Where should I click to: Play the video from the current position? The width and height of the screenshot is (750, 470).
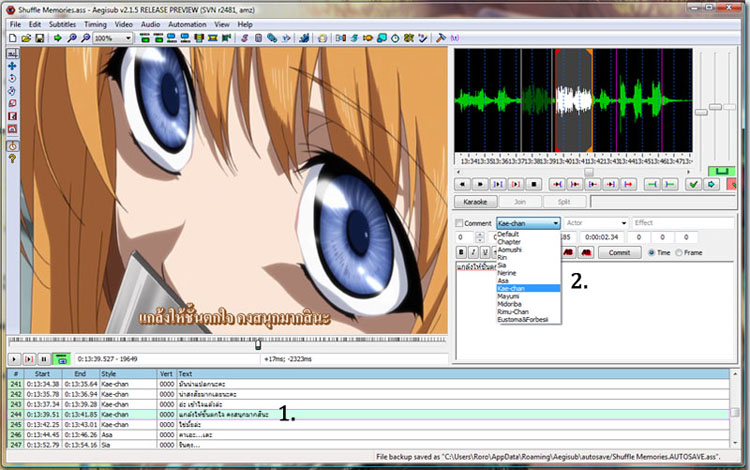[15, 358]
